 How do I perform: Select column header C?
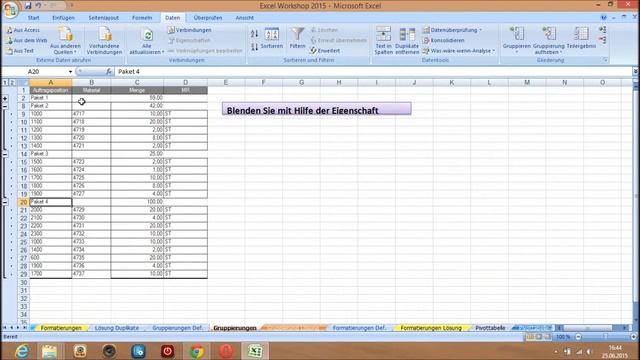(137, 82)
